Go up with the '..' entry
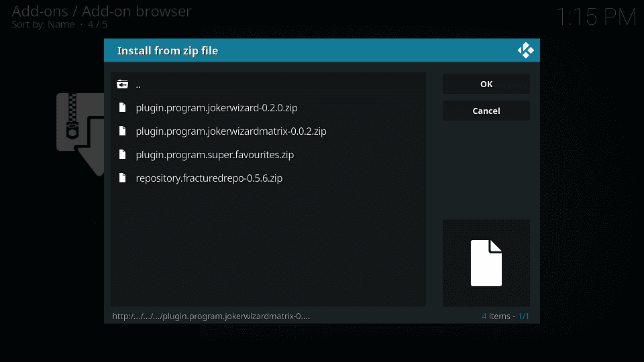 pos(268,84)
